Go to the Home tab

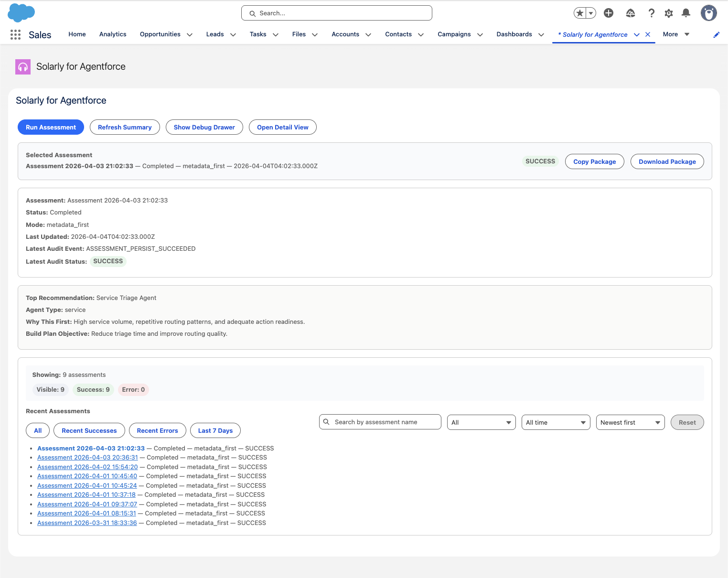click(77, 34)
